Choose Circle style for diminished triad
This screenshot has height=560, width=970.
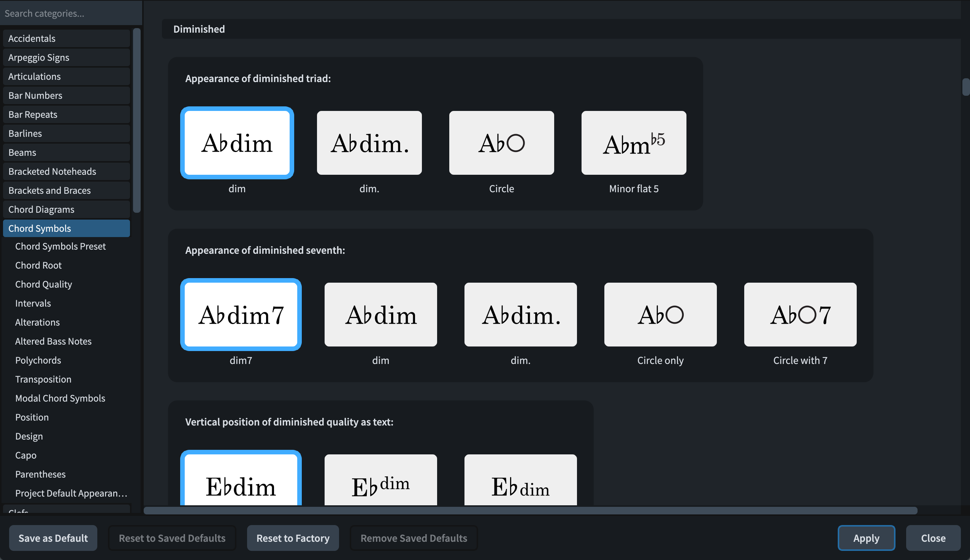pos(501,143)
